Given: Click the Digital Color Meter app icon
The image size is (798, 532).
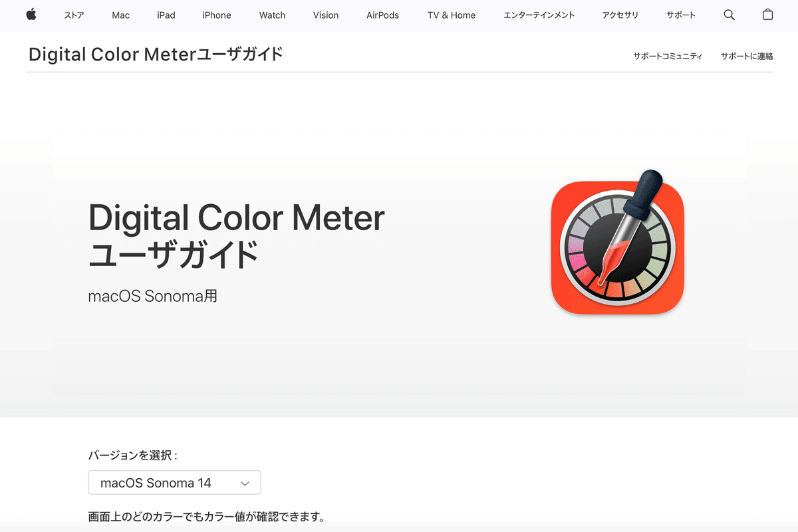Looking at the screenshot, I should [617, 243].
